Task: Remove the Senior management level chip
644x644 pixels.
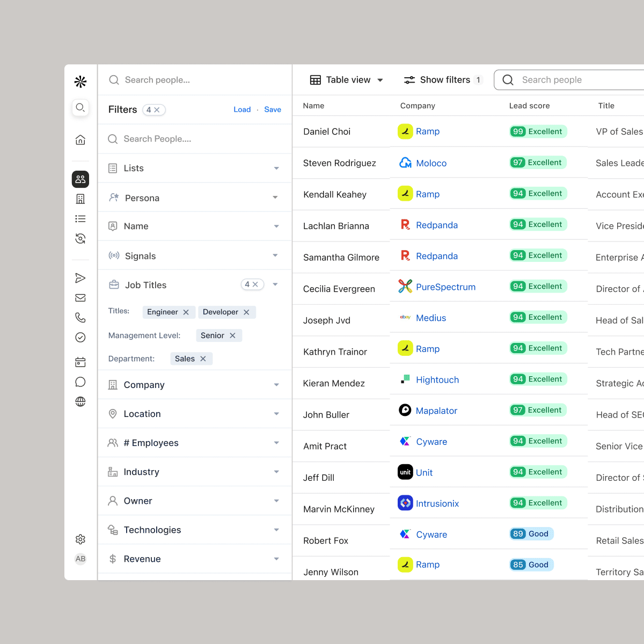Action: 232,335
